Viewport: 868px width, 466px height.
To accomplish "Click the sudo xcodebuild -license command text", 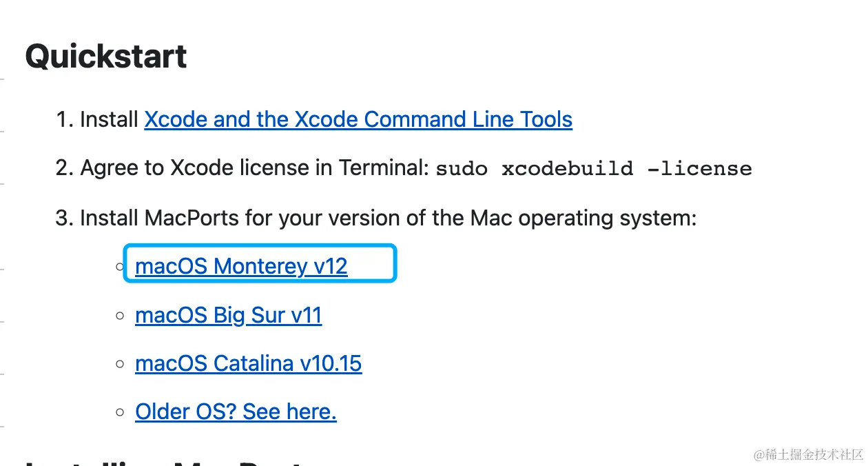I will click(x=594, y=168).
